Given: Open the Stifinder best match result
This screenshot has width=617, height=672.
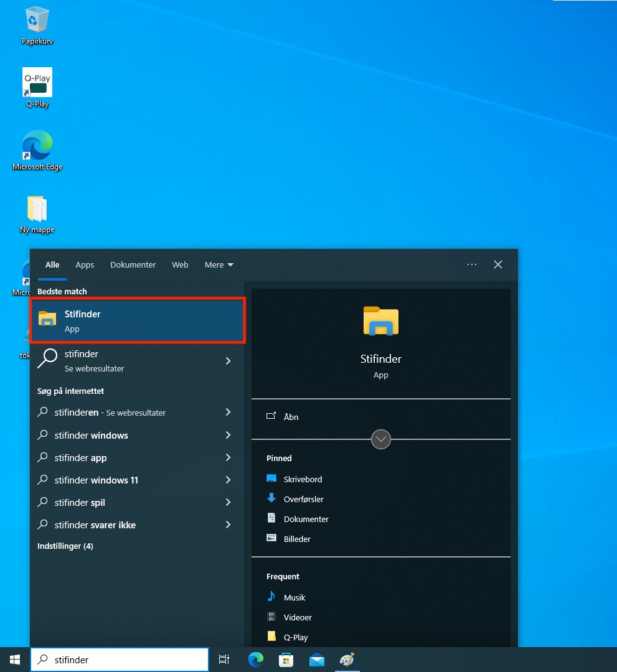Looking at the screenshot, I should point(138,320).
